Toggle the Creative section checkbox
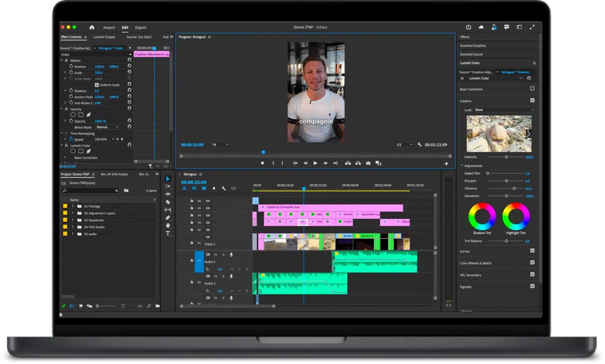 (532, 100)
